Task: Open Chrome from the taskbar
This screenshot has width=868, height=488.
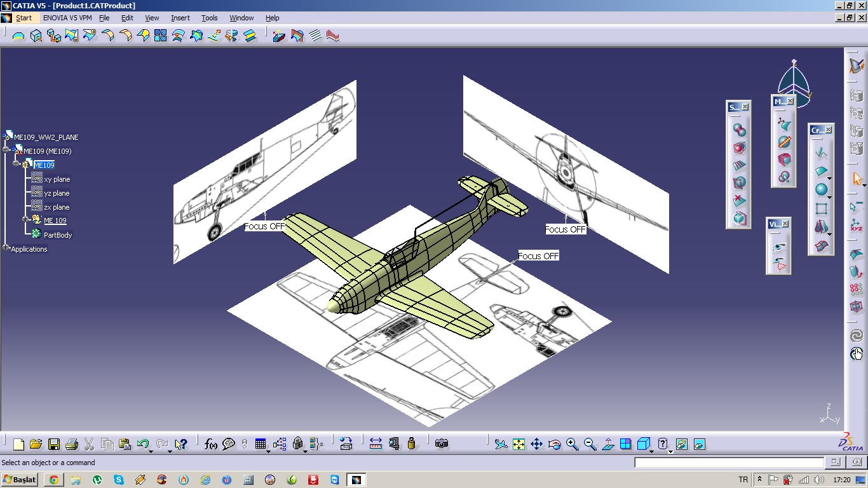Action: pyautogui.click(x=54, y=480)
